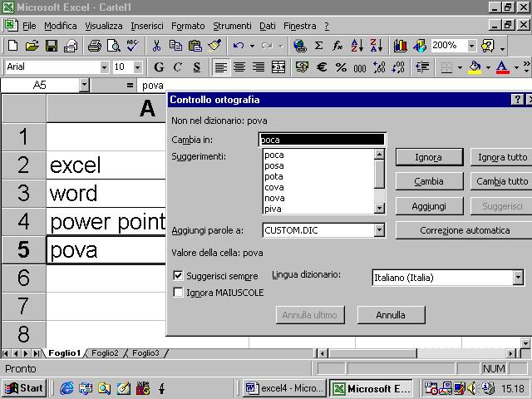Click the ABC spelling check icon
The height and width of the screenshot is (399, 532).
(x=133, y=46)
